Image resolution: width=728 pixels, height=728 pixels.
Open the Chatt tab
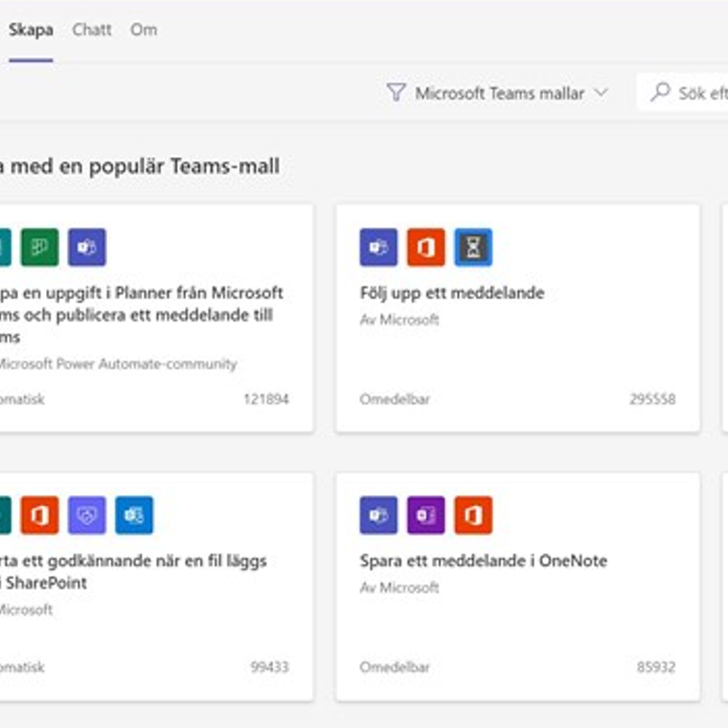(92, 30)
